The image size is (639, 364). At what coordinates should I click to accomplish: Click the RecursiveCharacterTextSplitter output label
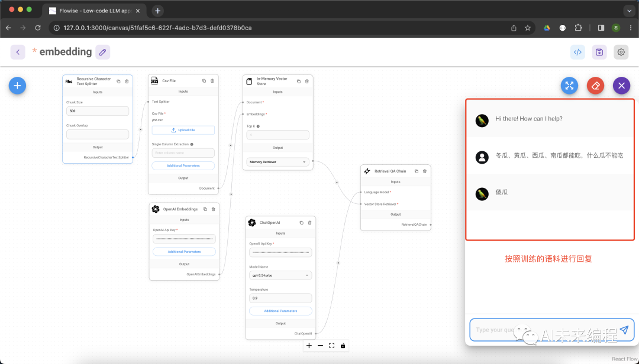pos(106,157)
